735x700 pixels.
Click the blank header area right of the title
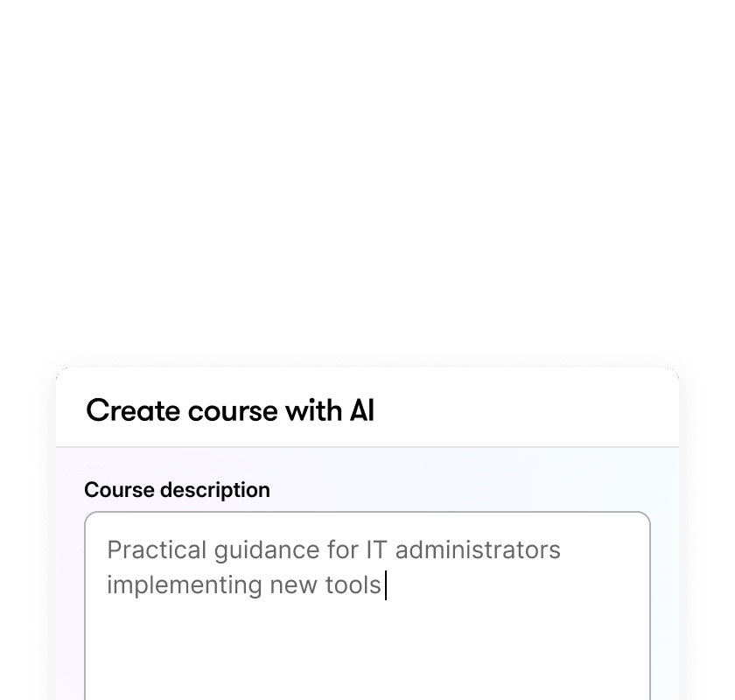[525, 410]
